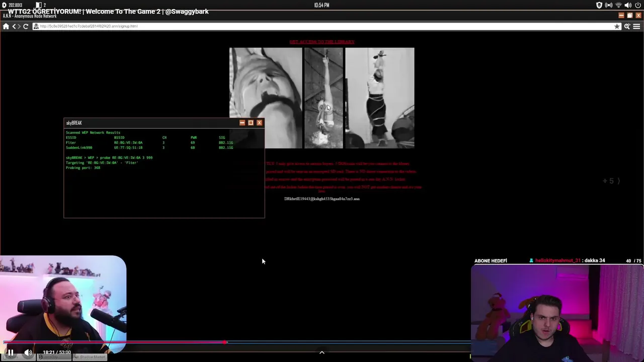
Task: Click the middle hanging figure image
Action: (324, 98)
